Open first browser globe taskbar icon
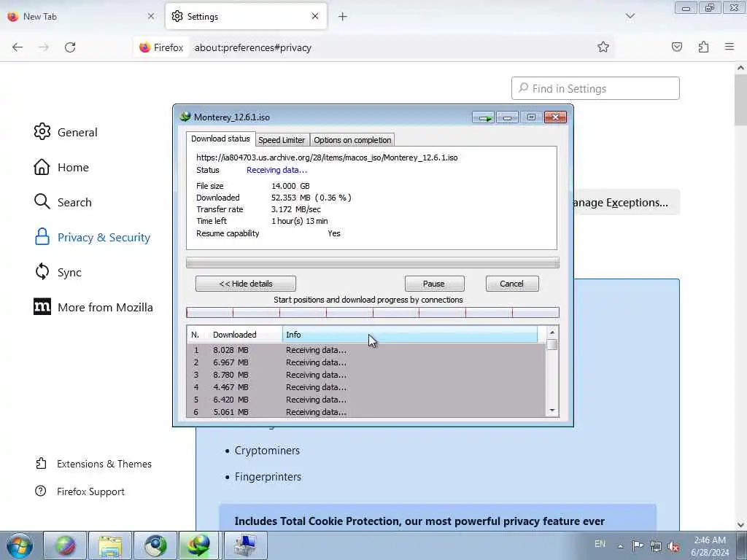Image resolution: width=747 pixels, height=560 pixels. tap(65, 545)
